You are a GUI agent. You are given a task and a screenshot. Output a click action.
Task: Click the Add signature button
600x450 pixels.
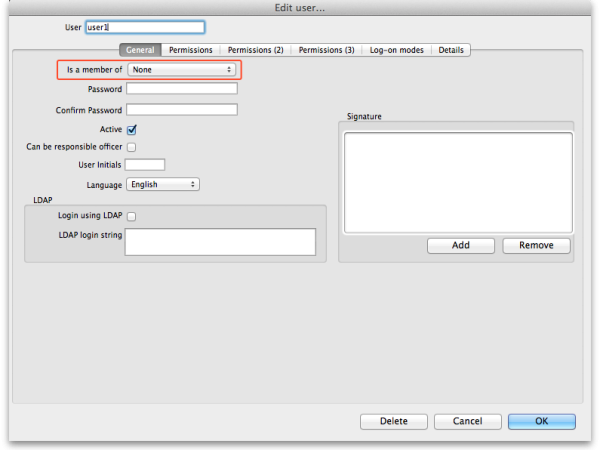click(x=460, y=245)
